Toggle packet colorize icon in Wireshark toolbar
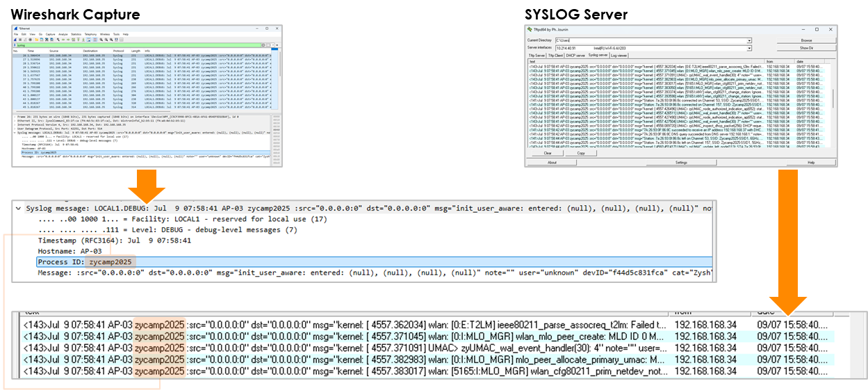 pos(95,40)
